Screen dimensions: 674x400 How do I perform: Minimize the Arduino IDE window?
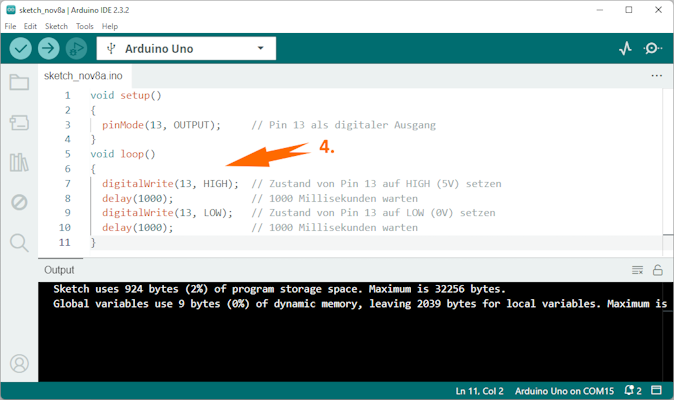tap(600, 10)
